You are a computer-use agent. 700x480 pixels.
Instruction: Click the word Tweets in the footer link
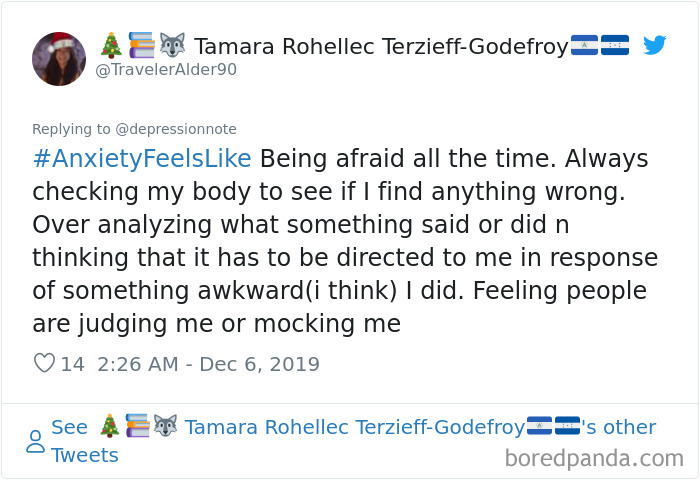point(85,456)
